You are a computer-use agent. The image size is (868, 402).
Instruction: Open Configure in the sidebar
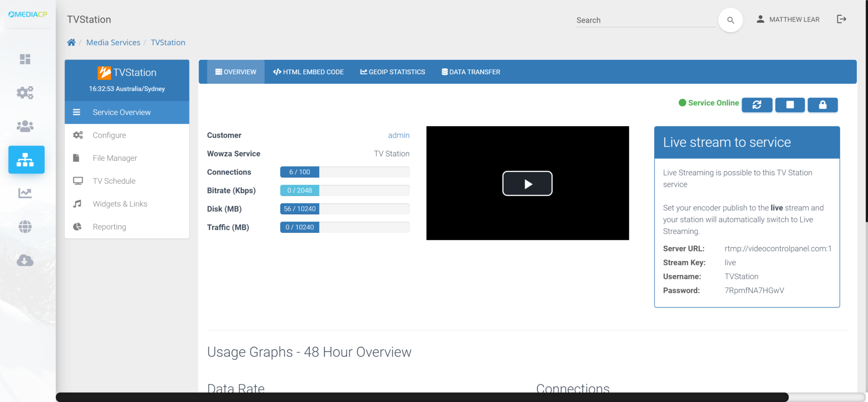(127, 135)
